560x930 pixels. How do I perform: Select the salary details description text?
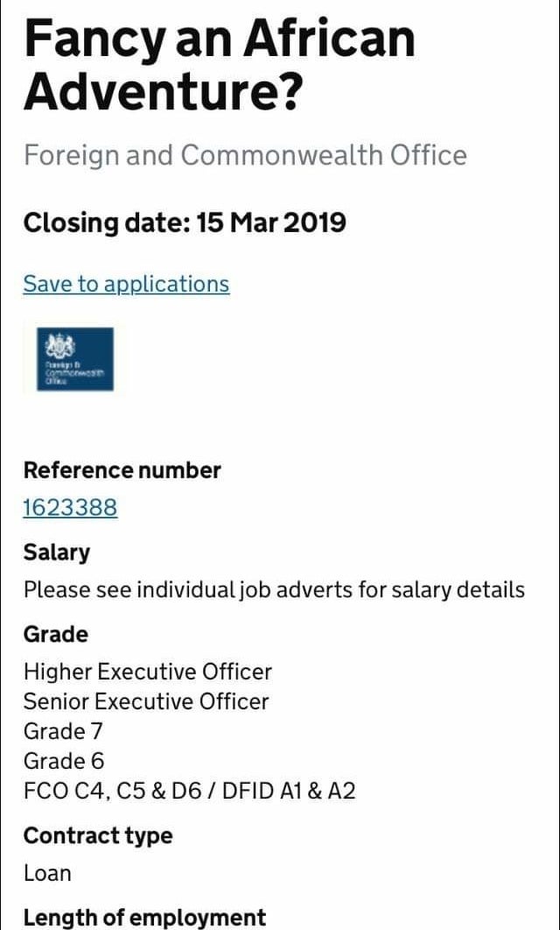(x=275, y=590)
